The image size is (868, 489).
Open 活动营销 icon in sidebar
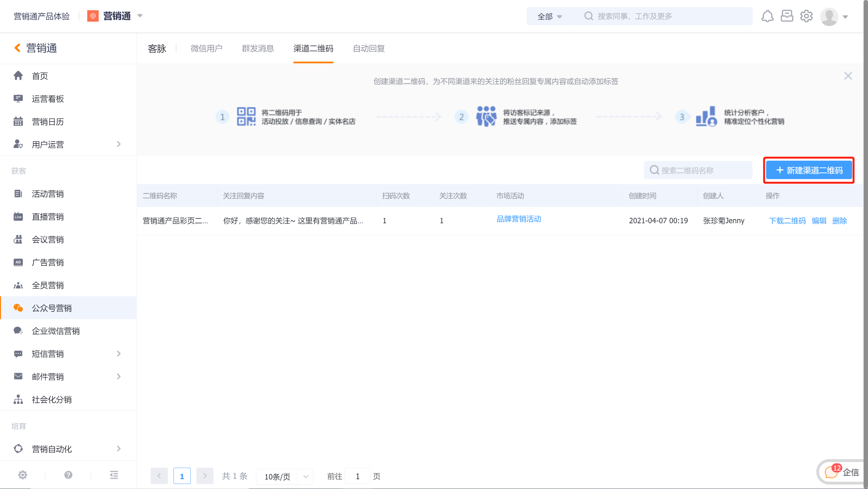coord(18,194)
